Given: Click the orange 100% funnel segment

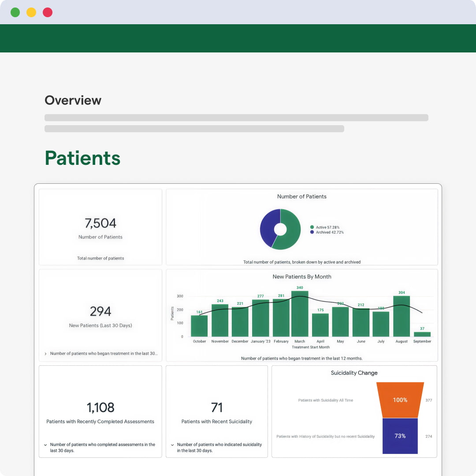Looking at the screenshot, I should point(400,400).
